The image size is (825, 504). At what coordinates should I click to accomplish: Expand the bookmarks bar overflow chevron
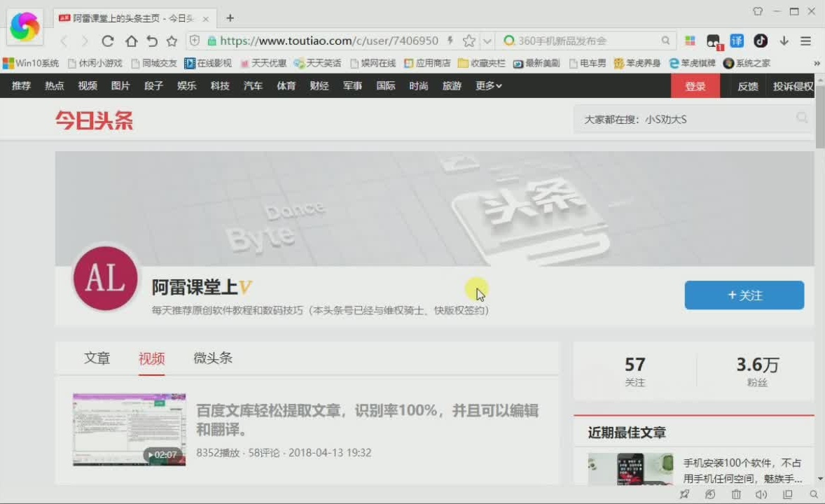point(817,63)
